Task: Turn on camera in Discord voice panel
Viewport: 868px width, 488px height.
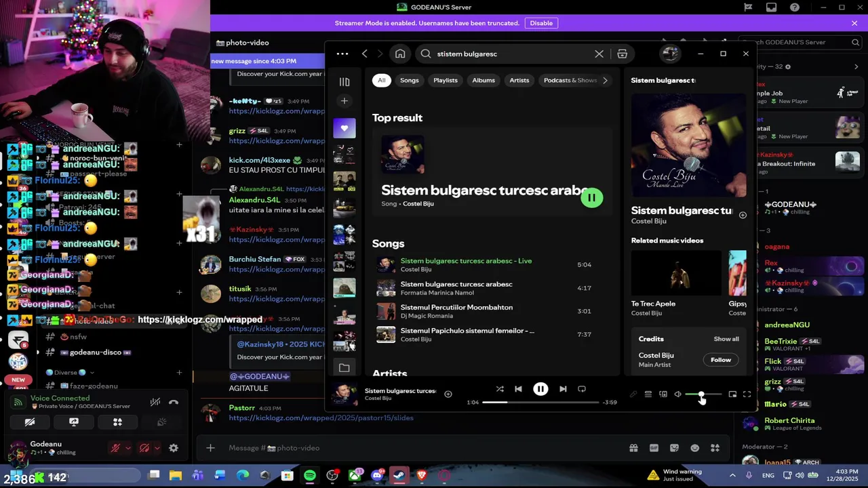Action: tap(30, 422)
